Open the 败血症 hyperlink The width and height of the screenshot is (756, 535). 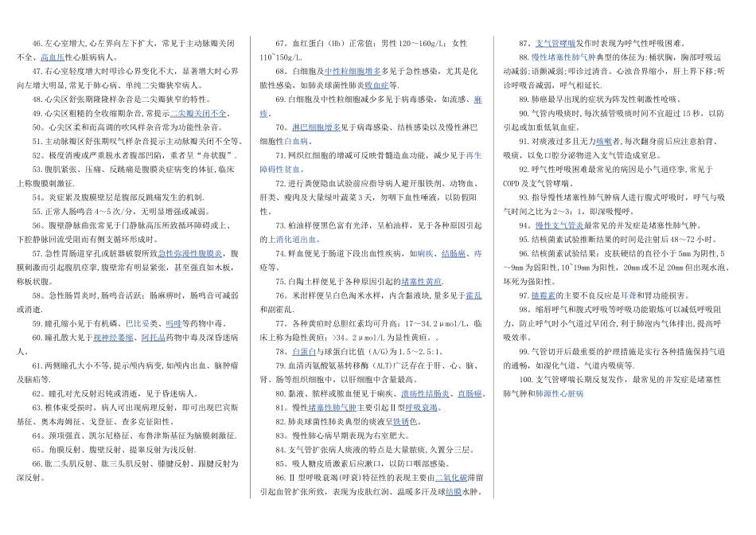tap(376, 85)
